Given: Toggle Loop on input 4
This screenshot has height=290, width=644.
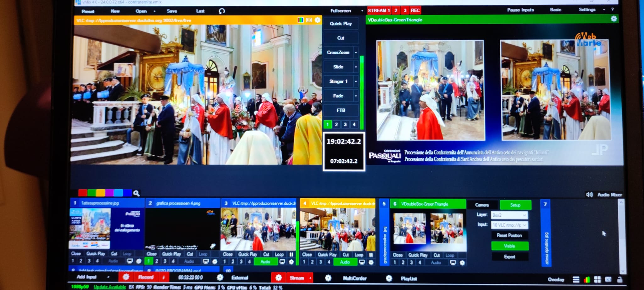Looking at the screenshot, I should (x=358, y=255).
